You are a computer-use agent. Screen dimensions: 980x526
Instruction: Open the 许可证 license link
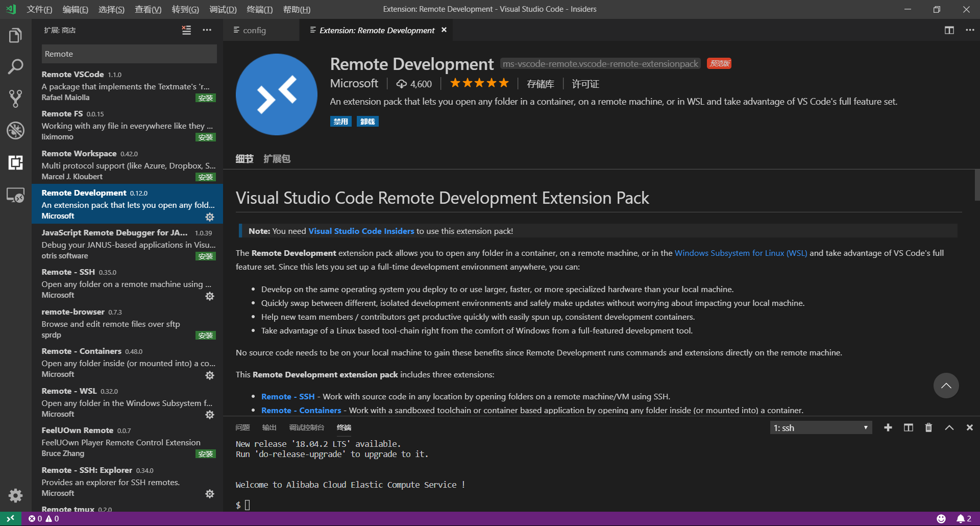click(585, 84)
